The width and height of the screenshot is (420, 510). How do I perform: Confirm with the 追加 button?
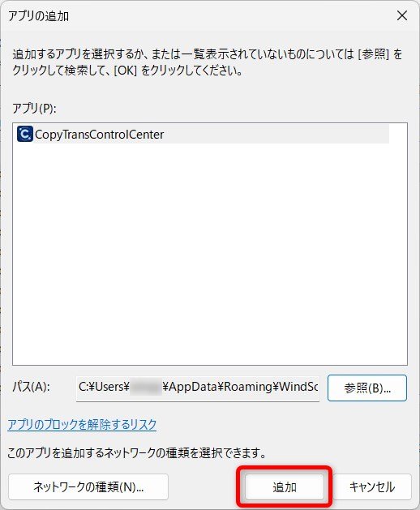click(285, 487)
